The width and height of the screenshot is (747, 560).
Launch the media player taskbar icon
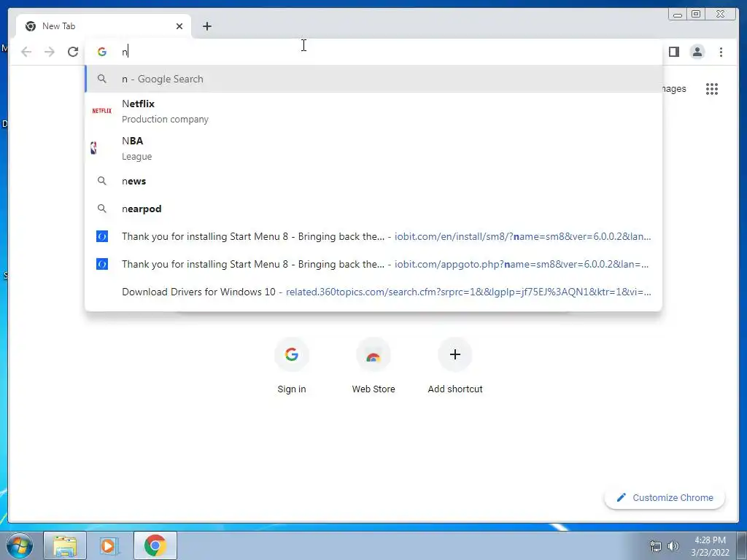tap(109, 545)
